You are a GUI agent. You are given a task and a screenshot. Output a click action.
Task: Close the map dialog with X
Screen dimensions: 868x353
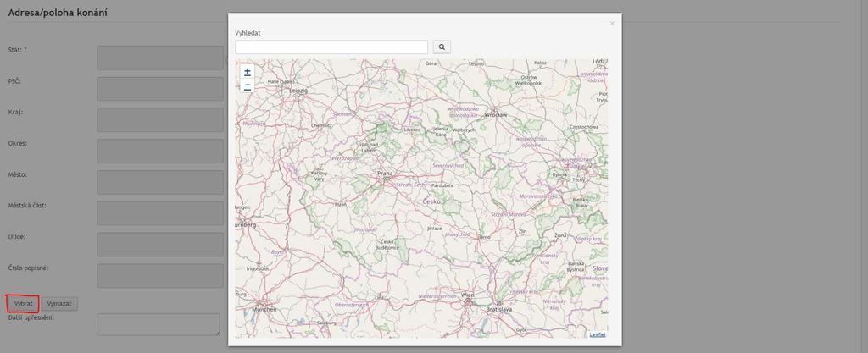(612, 23)
